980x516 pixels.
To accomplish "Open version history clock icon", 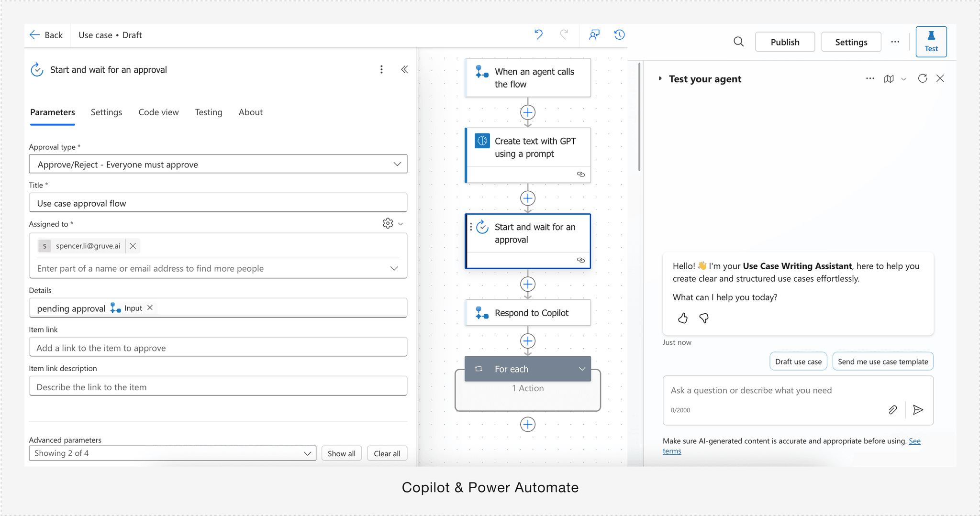I will coord(619,35).
